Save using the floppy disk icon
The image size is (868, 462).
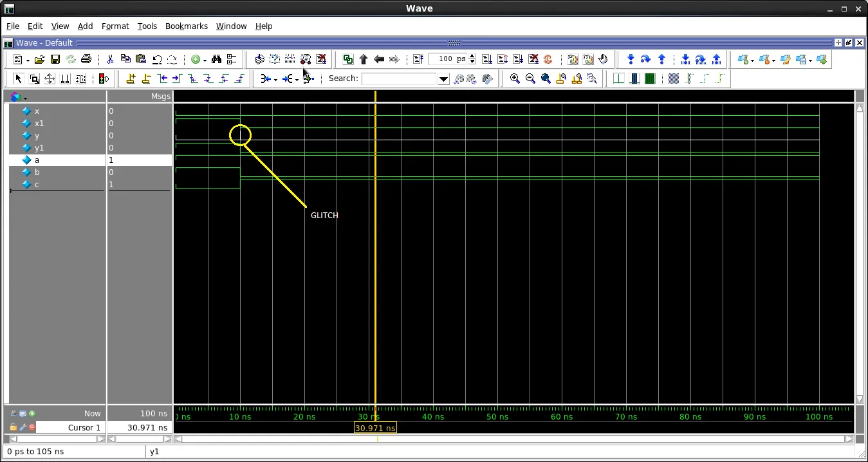click(x=55, y=59)
